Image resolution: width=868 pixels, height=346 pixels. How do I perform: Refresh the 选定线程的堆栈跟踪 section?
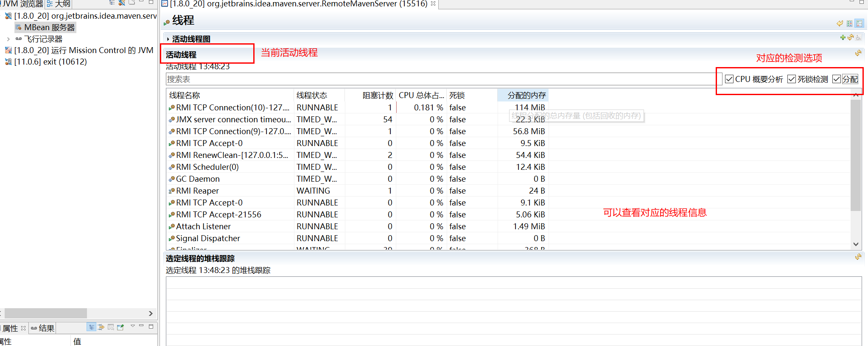pos(858,257)
